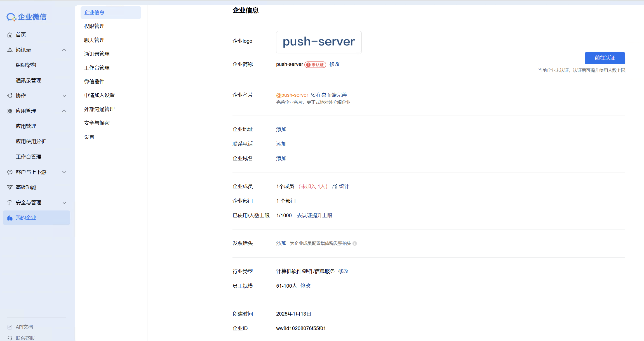Click the 未加入 1人 link
This screenshot has width=644, height=341.
[313, 186]
